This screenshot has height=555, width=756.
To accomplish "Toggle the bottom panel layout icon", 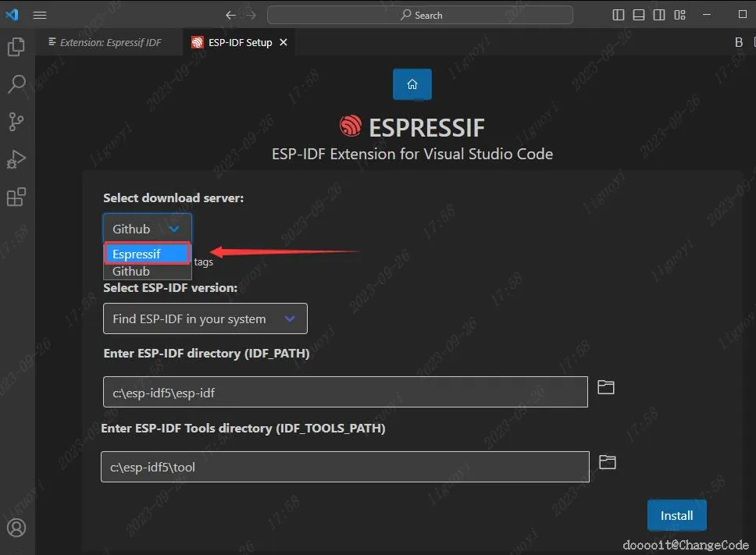I will (x=639, y=15).
